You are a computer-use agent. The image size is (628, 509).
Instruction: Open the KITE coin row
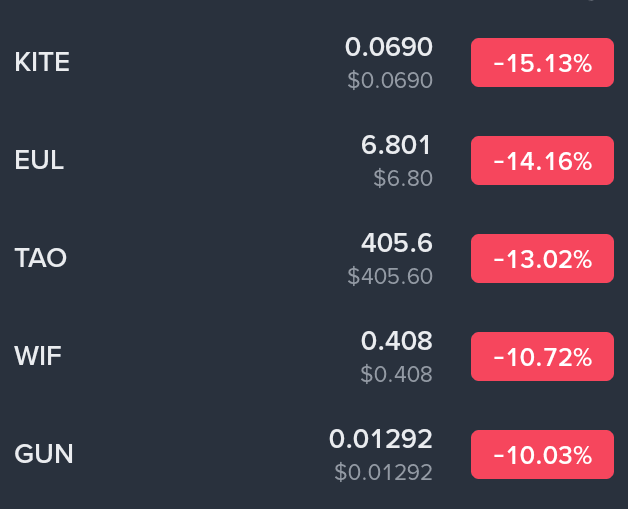42,63
